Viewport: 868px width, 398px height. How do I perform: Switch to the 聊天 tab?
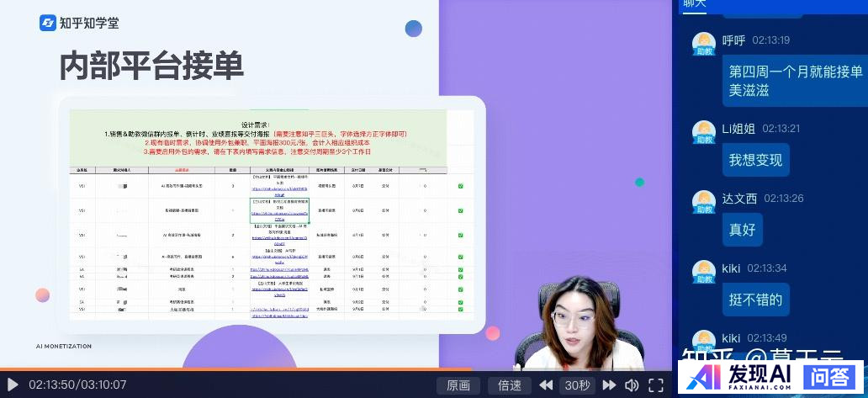point(694,4)
